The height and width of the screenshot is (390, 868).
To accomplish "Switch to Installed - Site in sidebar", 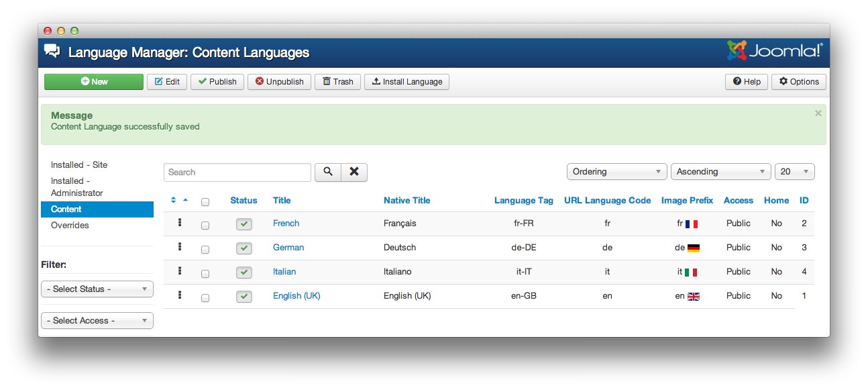I will pyautogui.click(x=79, y=164).
